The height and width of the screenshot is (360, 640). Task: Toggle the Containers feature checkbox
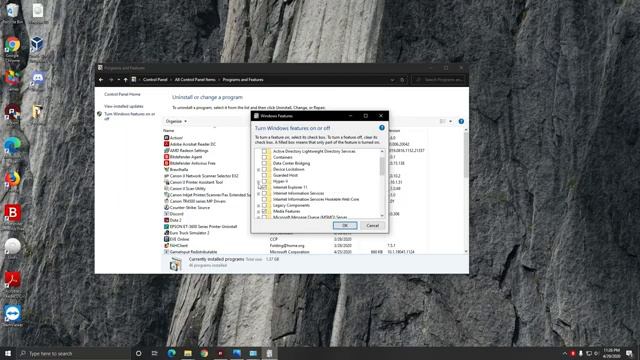tap(264, 157)
